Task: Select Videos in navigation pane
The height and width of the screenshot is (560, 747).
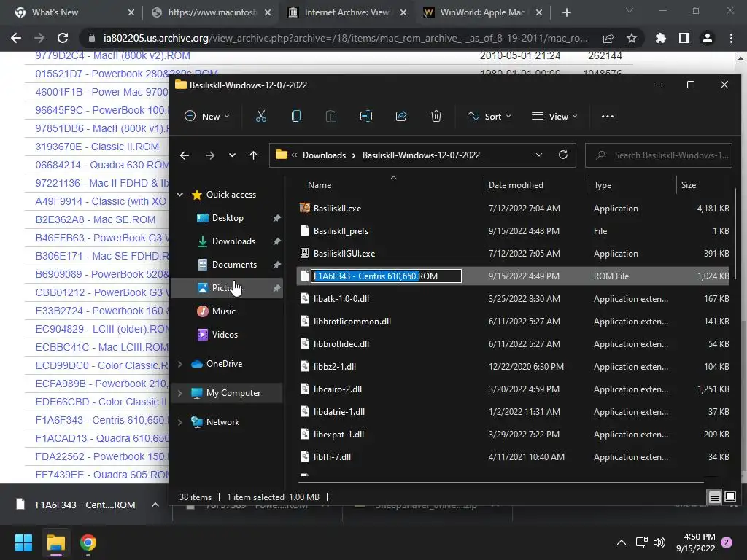Action: coord(225,334)
